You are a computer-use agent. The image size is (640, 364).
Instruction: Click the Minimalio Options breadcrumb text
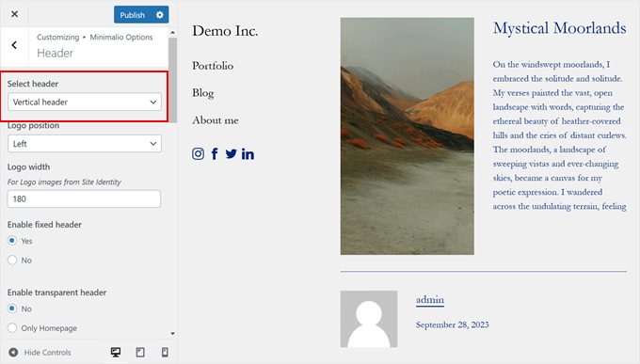121,37
